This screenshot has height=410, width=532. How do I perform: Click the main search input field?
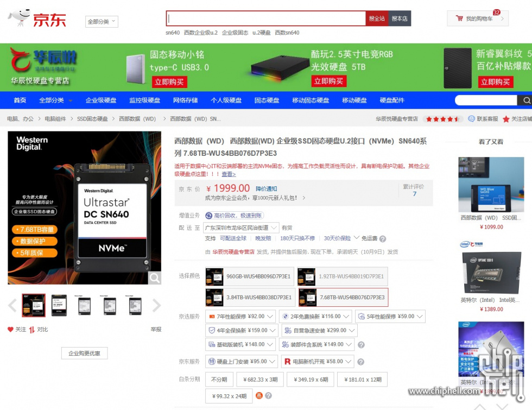click(x=266, y=18)
